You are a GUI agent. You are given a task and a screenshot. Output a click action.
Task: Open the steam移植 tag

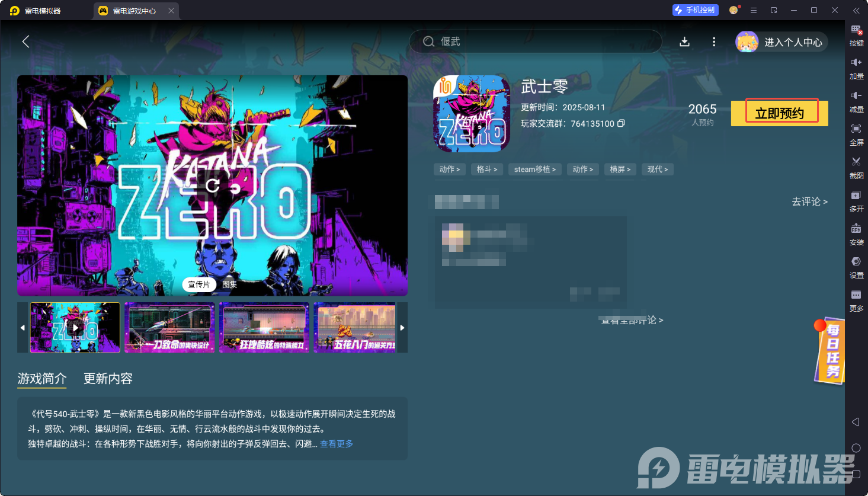pyautogui.click(x=535, y=169)
